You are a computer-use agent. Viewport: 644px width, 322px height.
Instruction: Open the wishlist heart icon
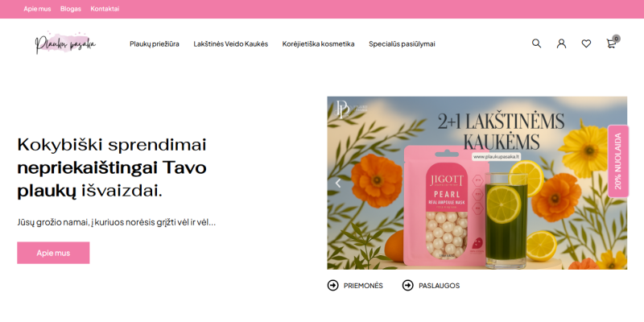pyautogui.click(x=586, y=43)
